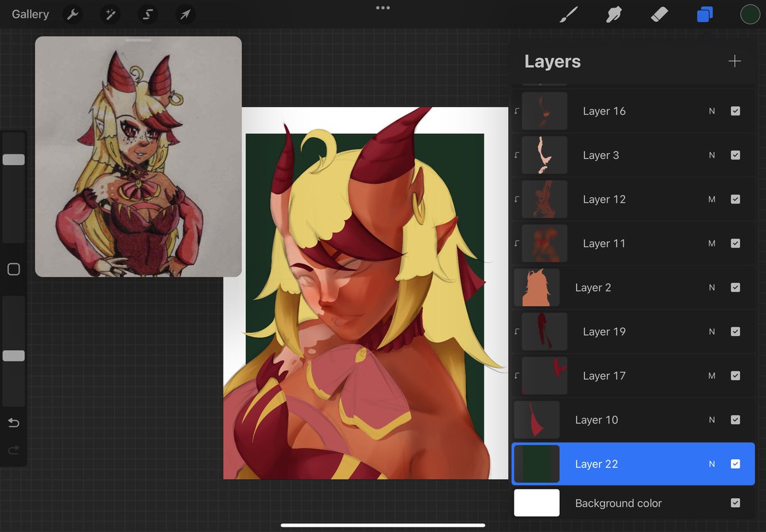Select Layer 2 silhouette thumbnail
This screenshot has height=532, width=766.
[537, 288]
